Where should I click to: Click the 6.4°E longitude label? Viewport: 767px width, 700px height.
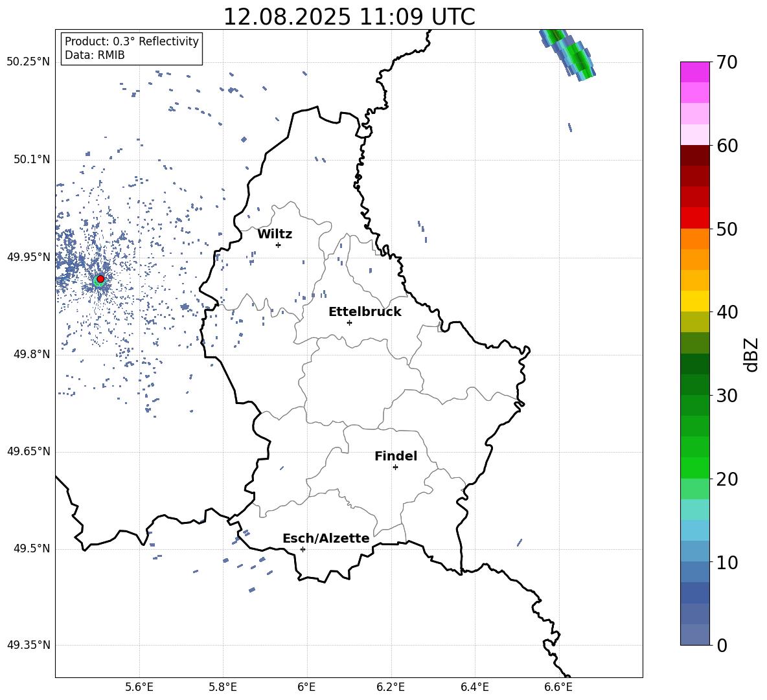click(474, 687)
